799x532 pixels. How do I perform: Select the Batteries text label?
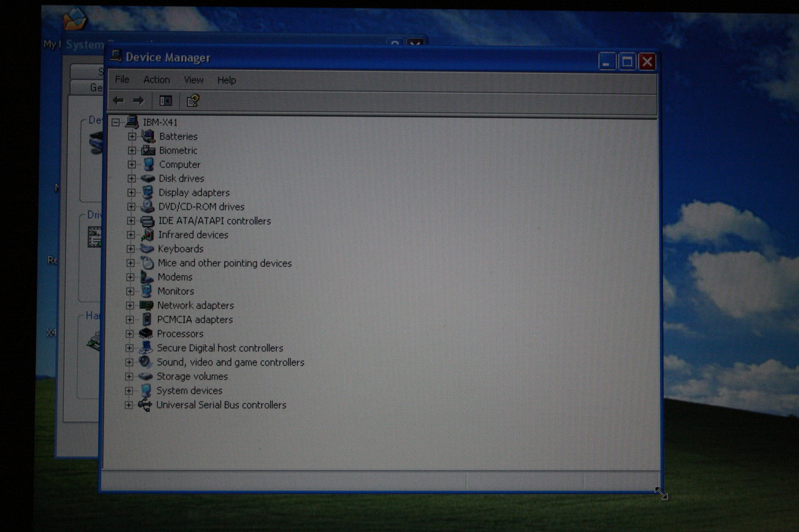click(x=178, y=137)
